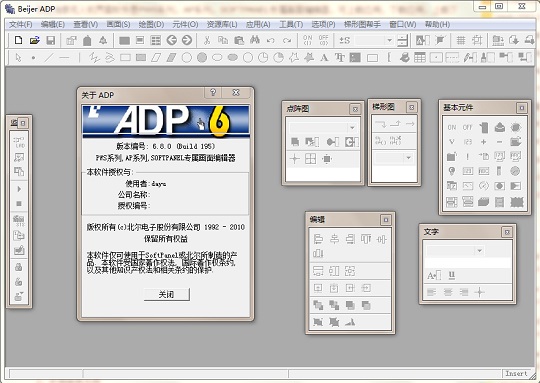Select the diagonal line drawing tool

coord(49,58)
